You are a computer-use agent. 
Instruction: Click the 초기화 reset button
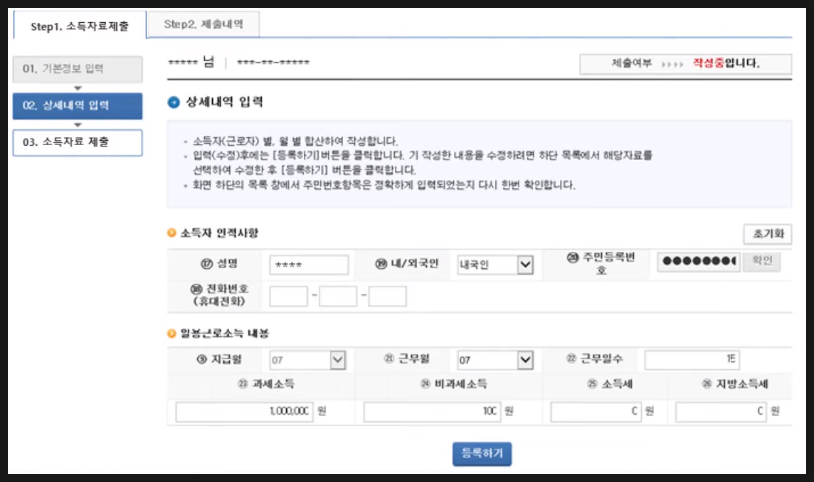pos(767,234)
